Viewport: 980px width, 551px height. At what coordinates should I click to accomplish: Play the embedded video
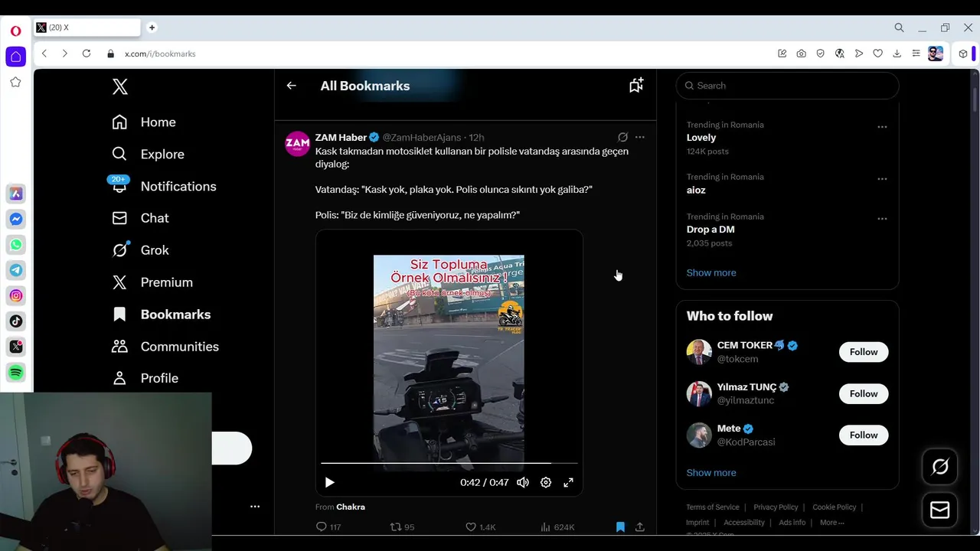pos(329,482)
